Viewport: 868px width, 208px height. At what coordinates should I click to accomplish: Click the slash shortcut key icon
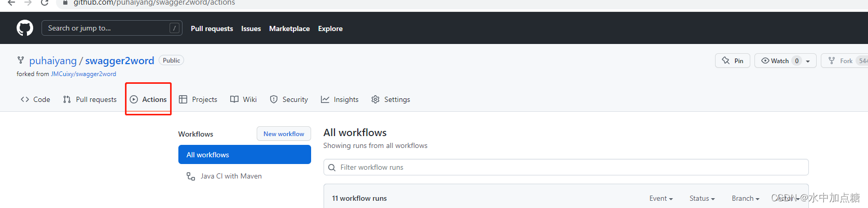pos(174,28)
